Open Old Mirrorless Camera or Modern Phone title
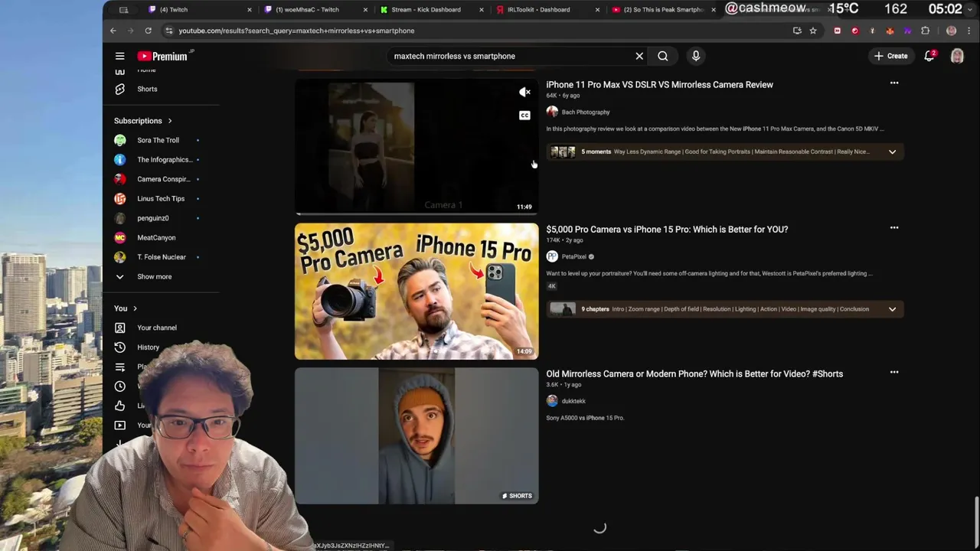Screen dimensions: 980x551 694,374
